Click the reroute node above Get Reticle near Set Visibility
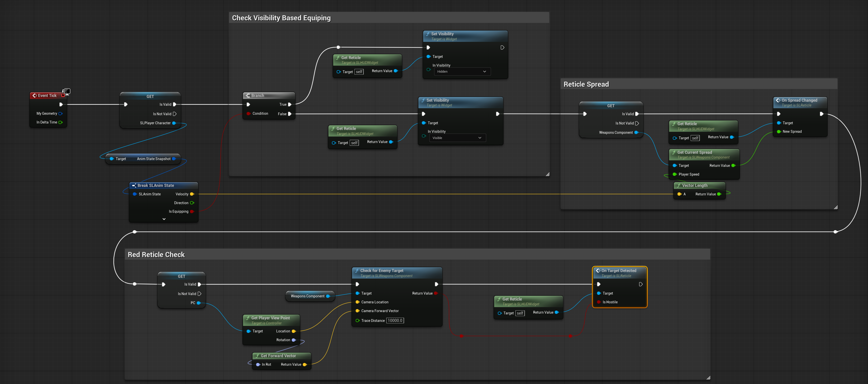 pyautogui.click(x=338, y=47)
